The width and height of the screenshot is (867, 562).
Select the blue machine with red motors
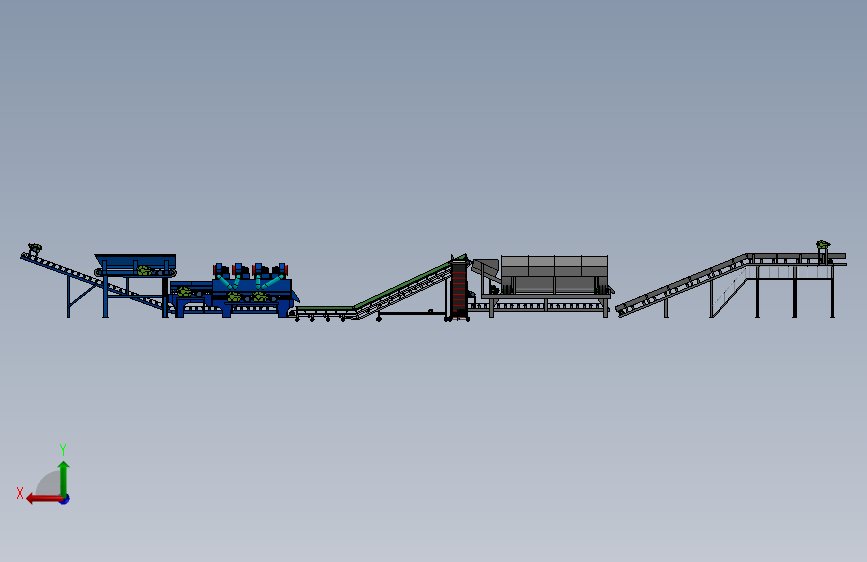(252, 288)
